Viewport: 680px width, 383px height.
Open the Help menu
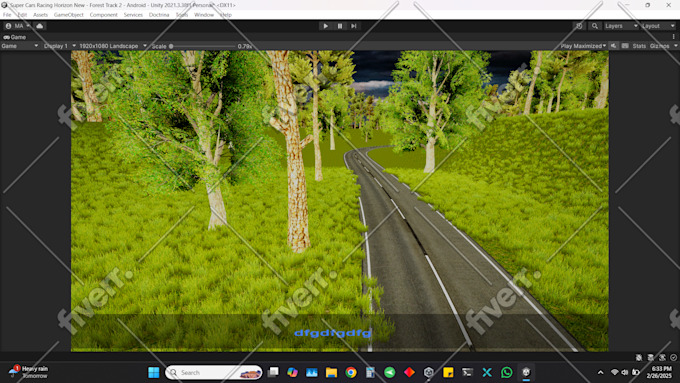coord(226,15)
